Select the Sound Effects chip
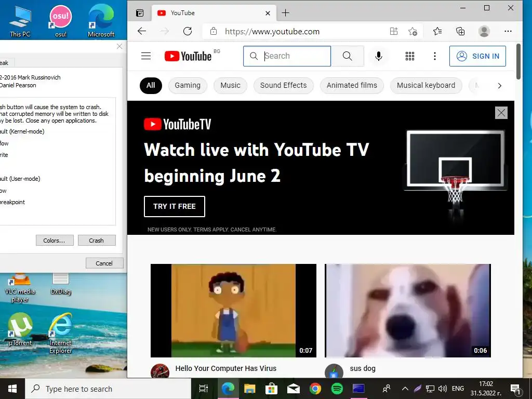Image resolution: width=532 pixels, height=399 pixels. click(x=283, y=86)
